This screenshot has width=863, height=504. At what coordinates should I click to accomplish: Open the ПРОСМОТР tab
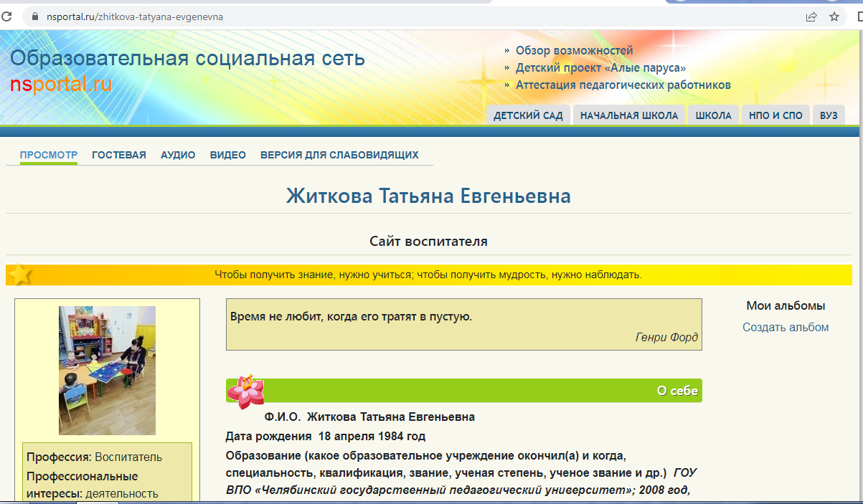[x=48, y=155]
